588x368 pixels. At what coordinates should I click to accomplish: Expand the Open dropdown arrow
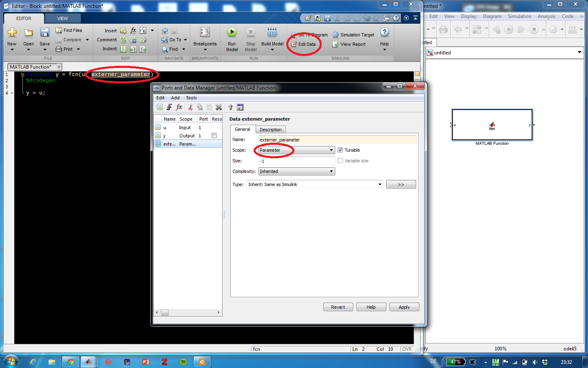tap(29, 50)
